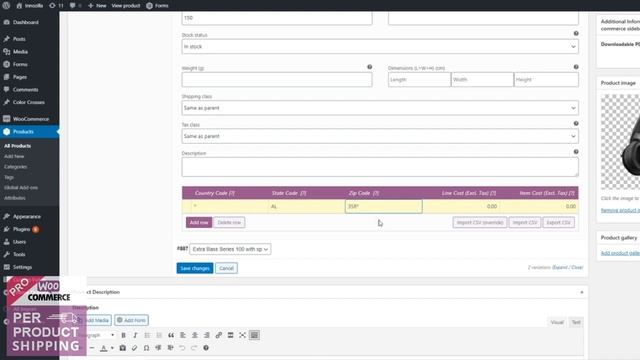
Task: Open the variation selector Extra Bass Series dropdown
Action: coord(230,249)
